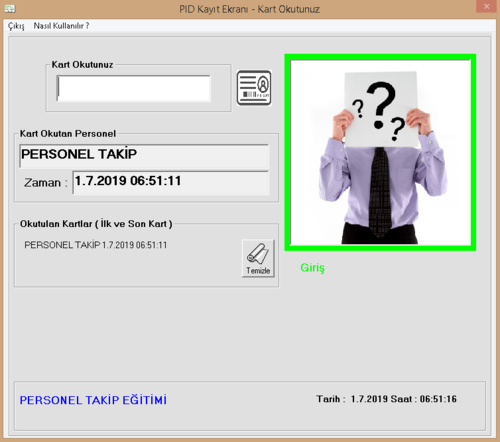The image size is (500, 442).
Task: Click the app icon in title bar
Action: [10, 9]
